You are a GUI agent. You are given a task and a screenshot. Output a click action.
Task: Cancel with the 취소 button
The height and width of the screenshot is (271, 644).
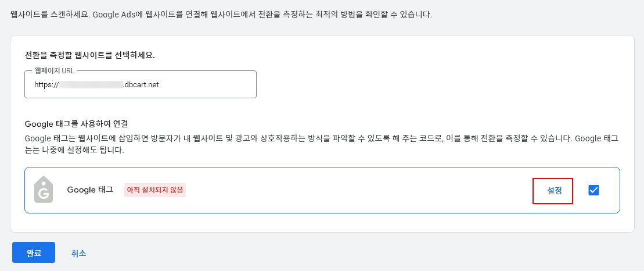(x=78, y=253)
